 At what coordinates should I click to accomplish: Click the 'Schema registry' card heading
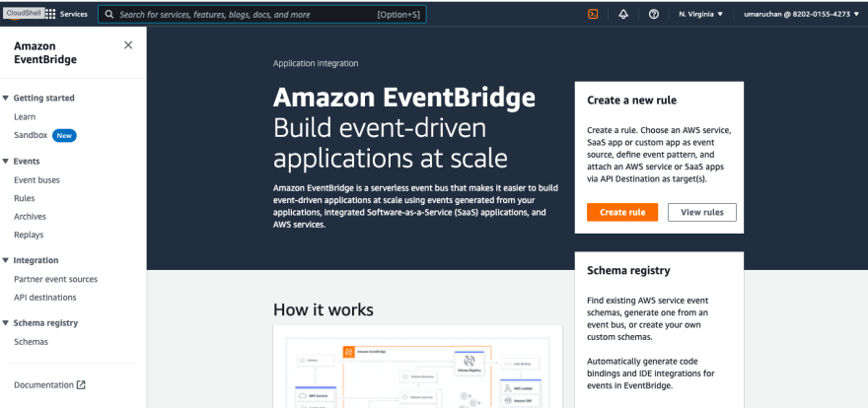pos(628,271)
